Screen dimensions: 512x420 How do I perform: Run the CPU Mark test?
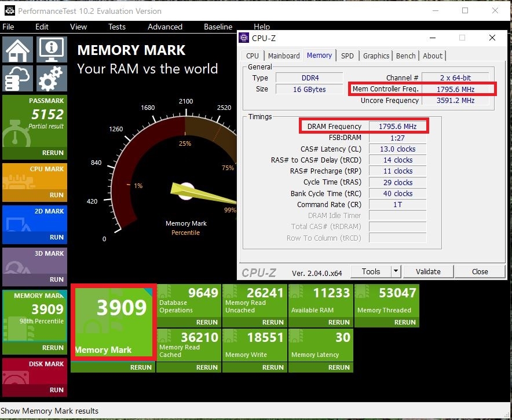(x=35, y=195)
